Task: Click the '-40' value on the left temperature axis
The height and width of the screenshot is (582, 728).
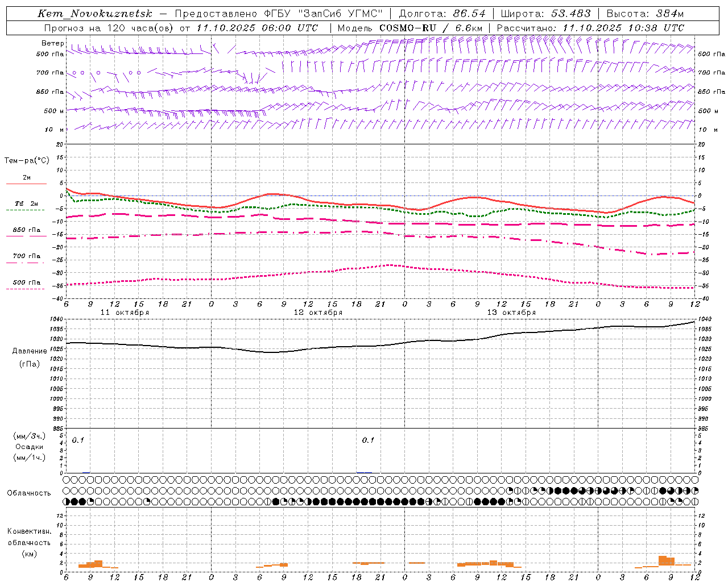Action: [x=59, y=298]
